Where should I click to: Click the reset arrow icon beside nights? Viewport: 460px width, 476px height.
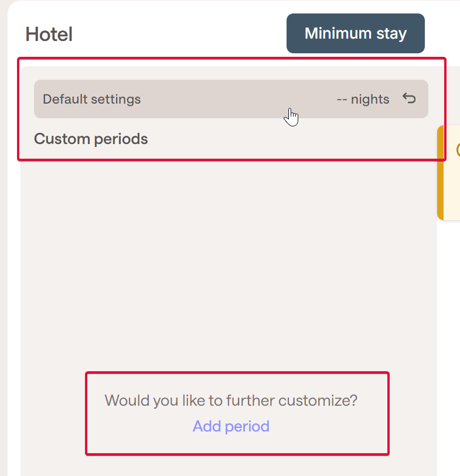tap(409, 99)
